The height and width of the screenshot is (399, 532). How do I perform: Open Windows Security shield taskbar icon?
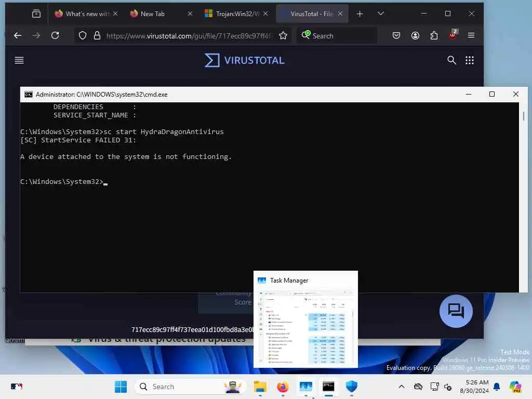(352, 387)
